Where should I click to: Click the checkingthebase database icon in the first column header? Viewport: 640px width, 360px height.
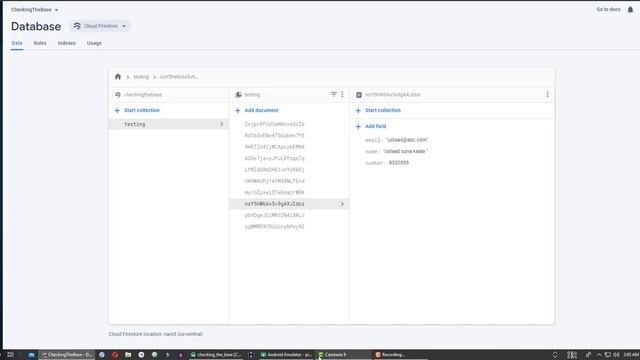click(x=118, y=95)
